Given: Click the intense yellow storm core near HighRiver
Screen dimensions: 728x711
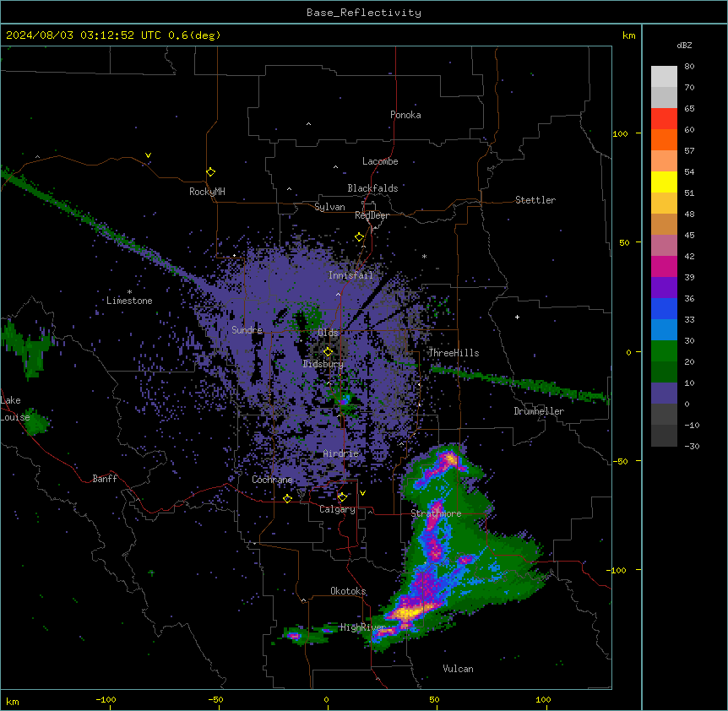Looking at the screenshot, I should tap(408, 613).
